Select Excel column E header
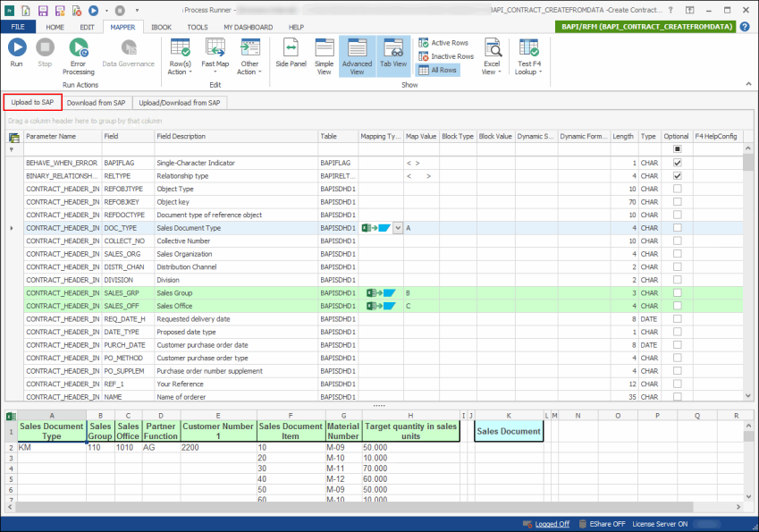 [218, 416]
